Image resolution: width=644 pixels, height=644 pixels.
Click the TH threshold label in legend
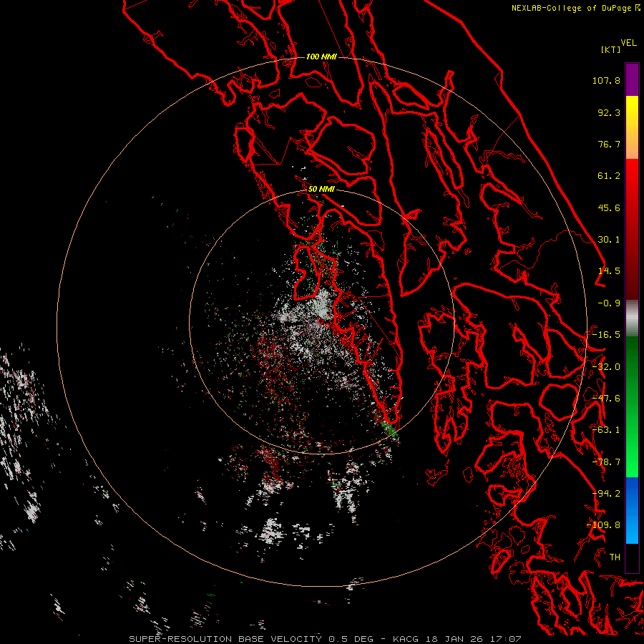pos(615,557)
